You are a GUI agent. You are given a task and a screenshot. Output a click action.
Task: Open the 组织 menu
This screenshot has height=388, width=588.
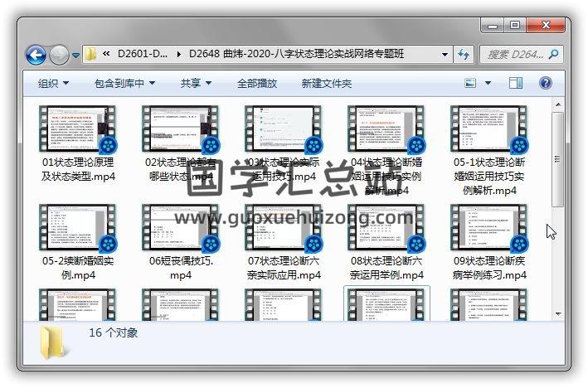coord(53,83)
